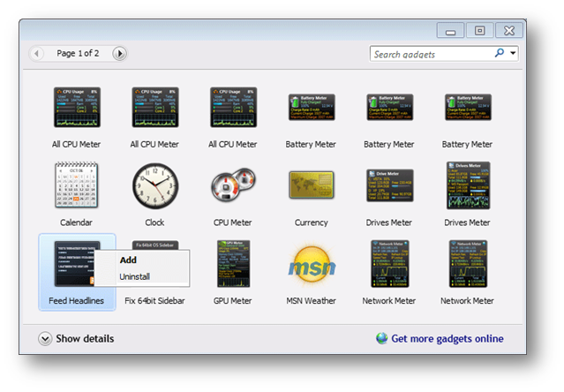The height and width of the screenshot is (392, 564).
Task: Select the MSN Weather gadget
Action: point(312,272)
